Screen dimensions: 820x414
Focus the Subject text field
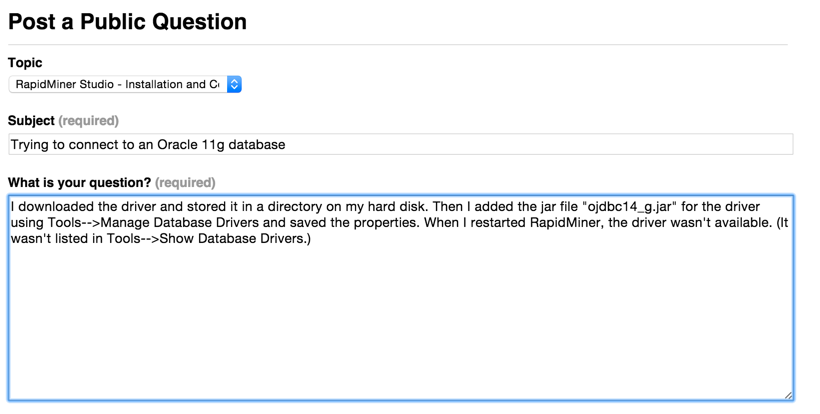coord(400,145)
